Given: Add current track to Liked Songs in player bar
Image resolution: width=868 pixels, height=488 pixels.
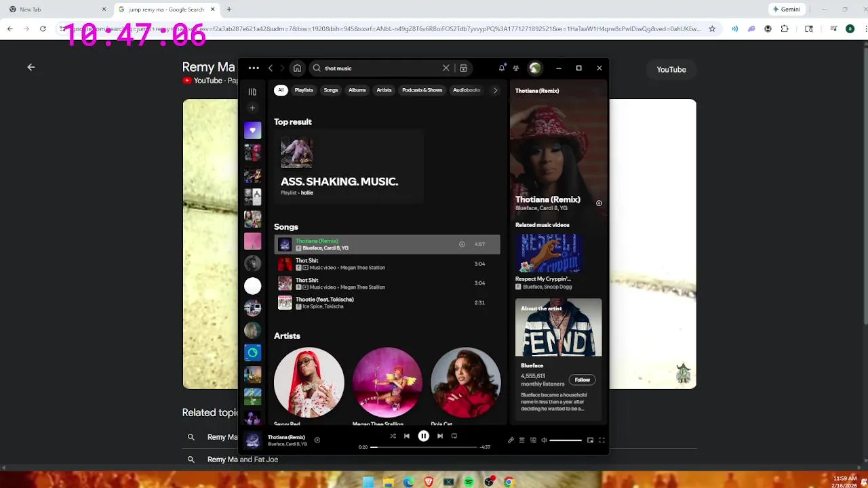Looking at the screenshot, I should click(x=317, y=440).
